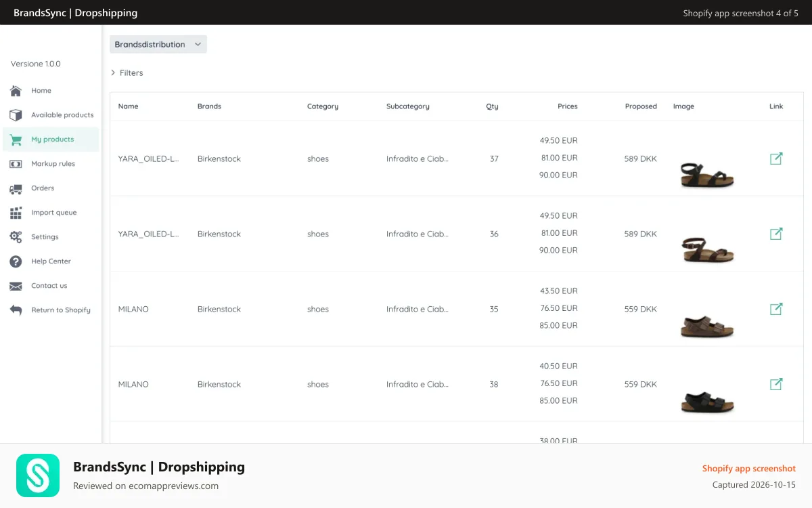Click the My products cart icon
Viewport: 812px width, 508px height.
tap(16, 140)
